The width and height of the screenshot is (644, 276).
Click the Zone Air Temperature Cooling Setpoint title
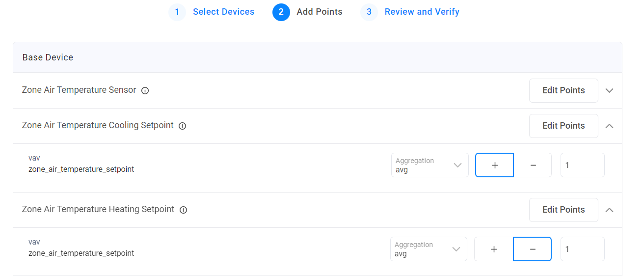pyautogui.click(x=98, y=126)
